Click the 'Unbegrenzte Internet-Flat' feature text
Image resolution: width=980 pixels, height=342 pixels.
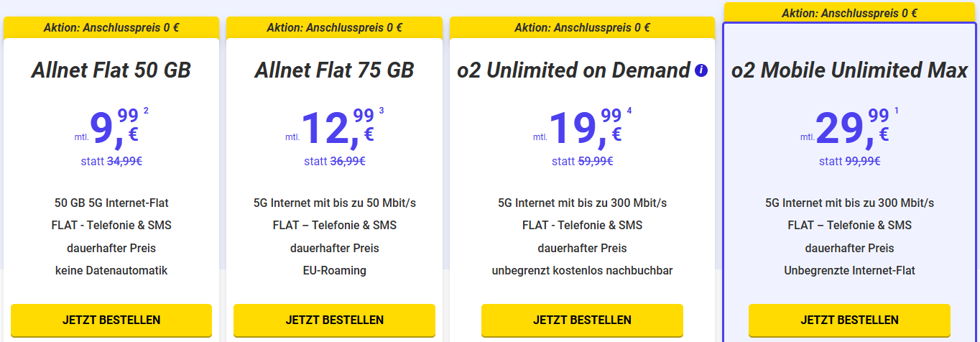coord(849,271)
